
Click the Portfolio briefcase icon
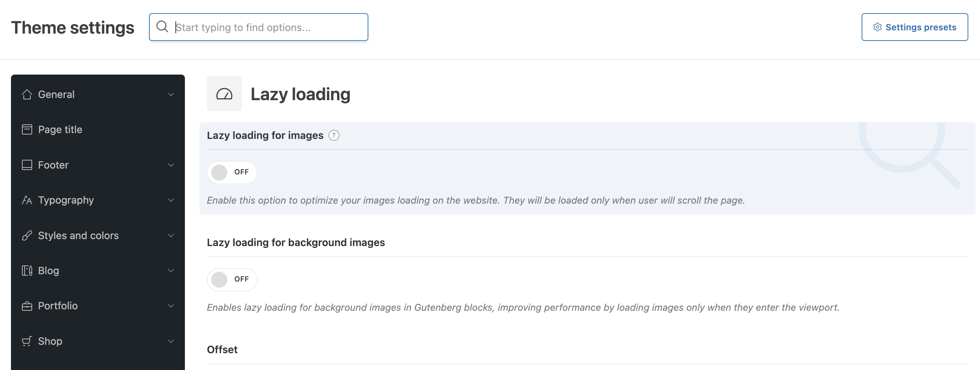(x=27, y=306)
